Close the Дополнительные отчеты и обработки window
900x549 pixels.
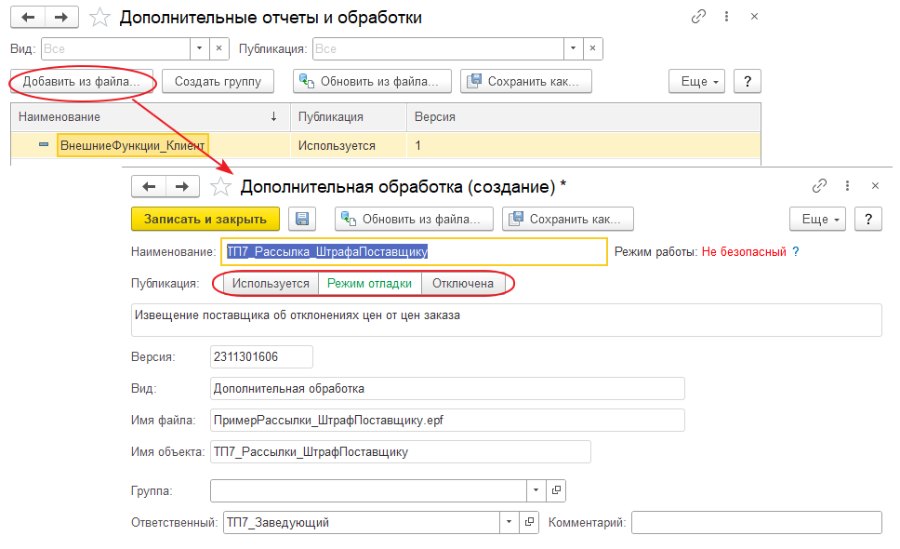click(755, 17)
